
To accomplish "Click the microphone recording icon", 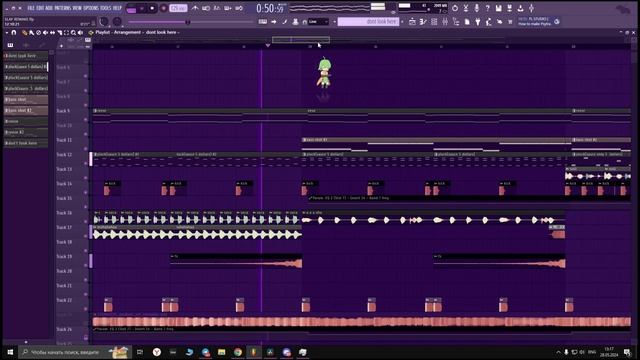I will pos(476,8).
